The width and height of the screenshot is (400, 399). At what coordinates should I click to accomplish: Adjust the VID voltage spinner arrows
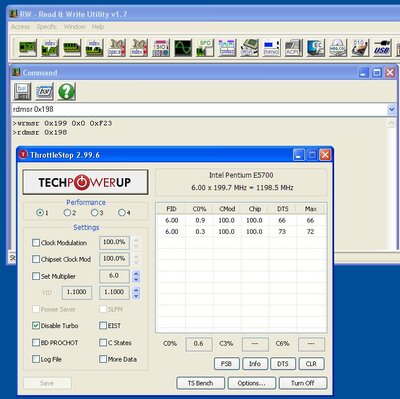coord(136,292)
